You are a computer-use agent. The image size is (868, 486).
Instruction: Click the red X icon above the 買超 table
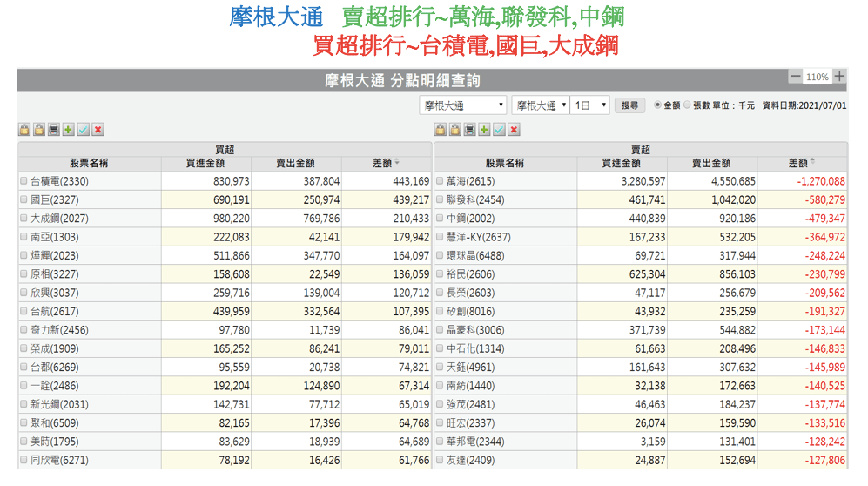pos(98,130)
